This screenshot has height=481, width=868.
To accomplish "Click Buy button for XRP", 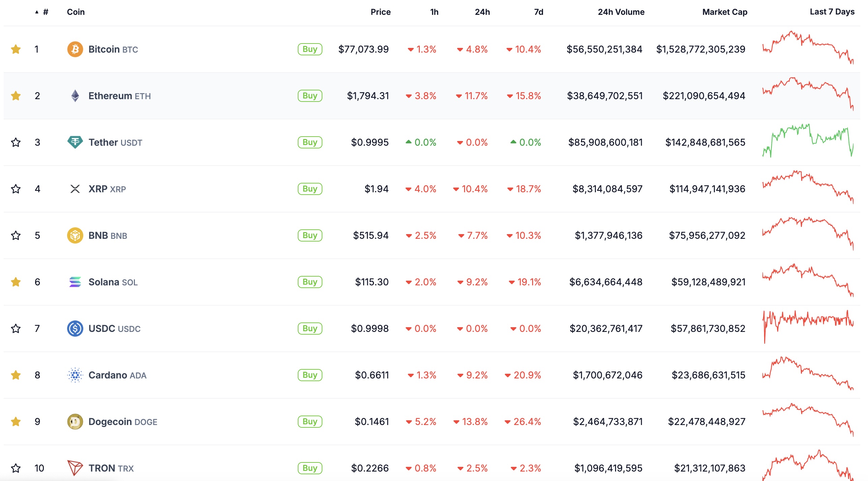I will 310,189.
